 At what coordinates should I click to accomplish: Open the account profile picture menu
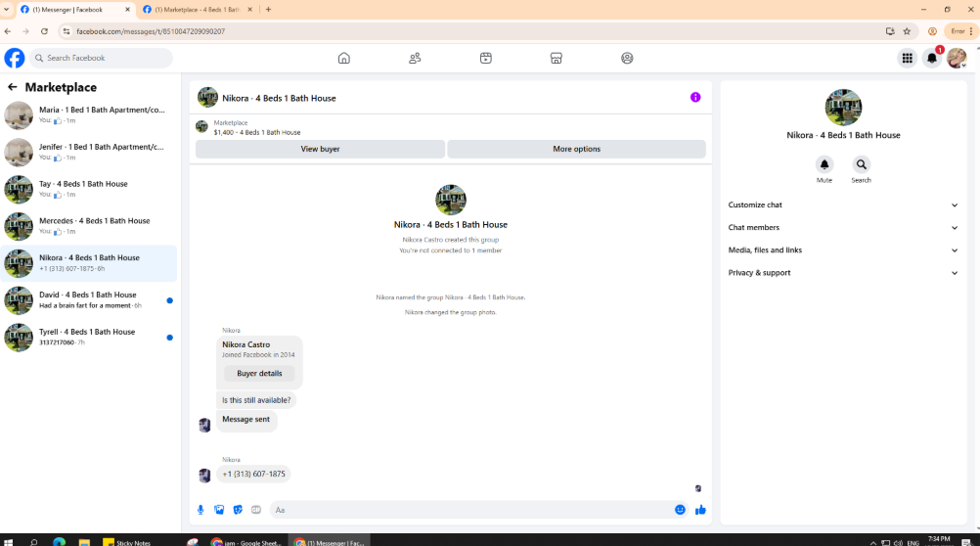[957, 58]
